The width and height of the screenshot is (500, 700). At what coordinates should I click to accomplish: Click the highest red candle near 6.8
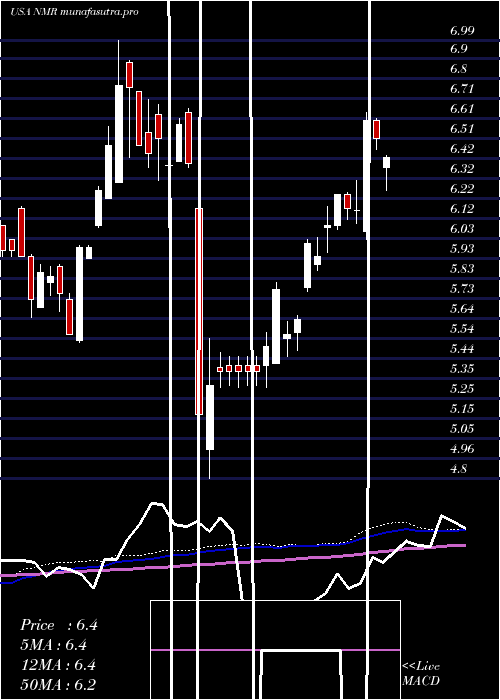pyautogui.click(x=129, y=75)
